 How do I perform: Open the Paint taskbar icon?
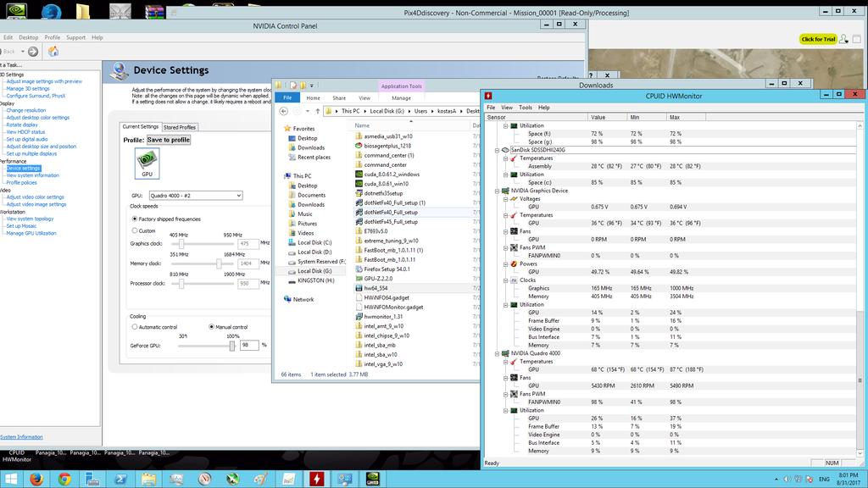260,479
